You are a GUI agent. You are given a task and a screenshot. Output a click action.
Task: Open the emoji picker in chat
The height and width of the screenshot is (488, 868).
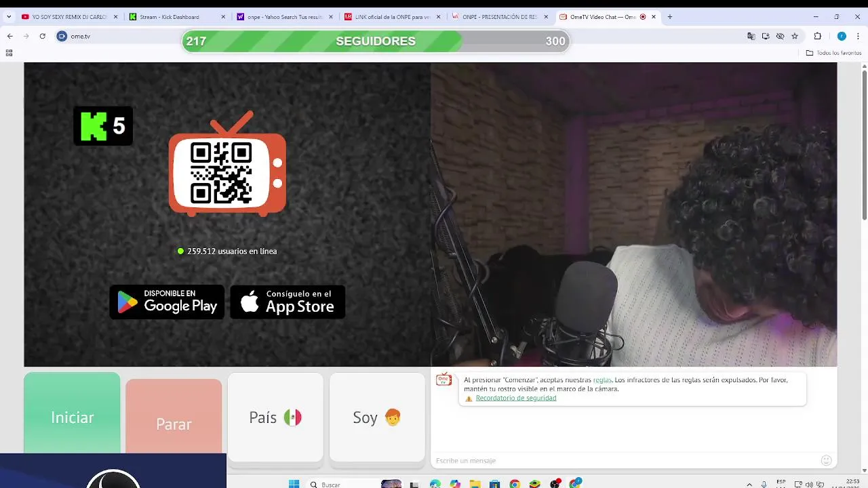[x=826, y=461]
